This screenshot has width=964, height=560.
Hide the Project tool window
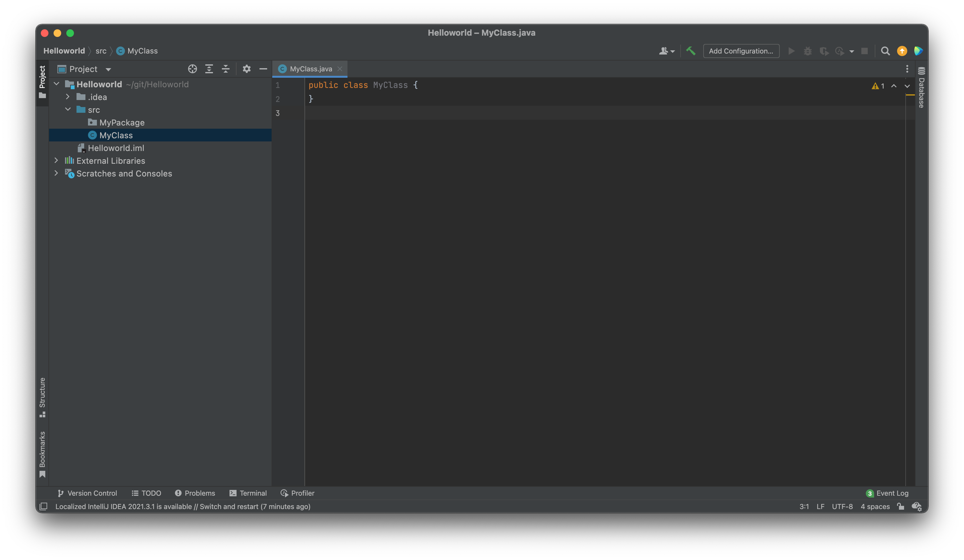point(263,69)
